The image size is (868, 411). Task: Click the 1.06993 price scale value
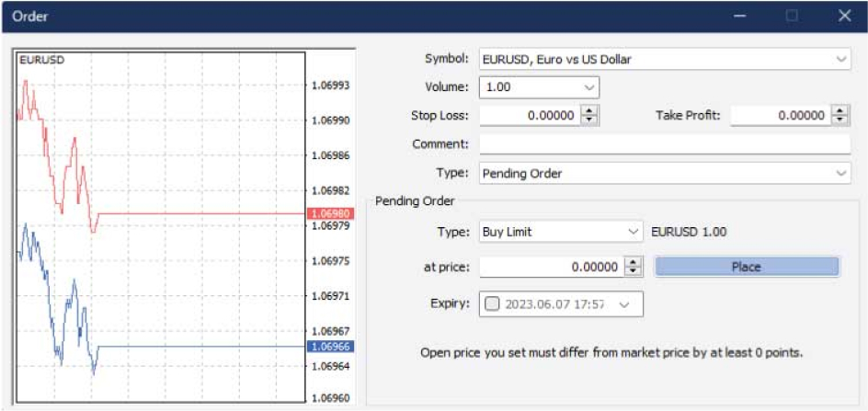point(331,86)
